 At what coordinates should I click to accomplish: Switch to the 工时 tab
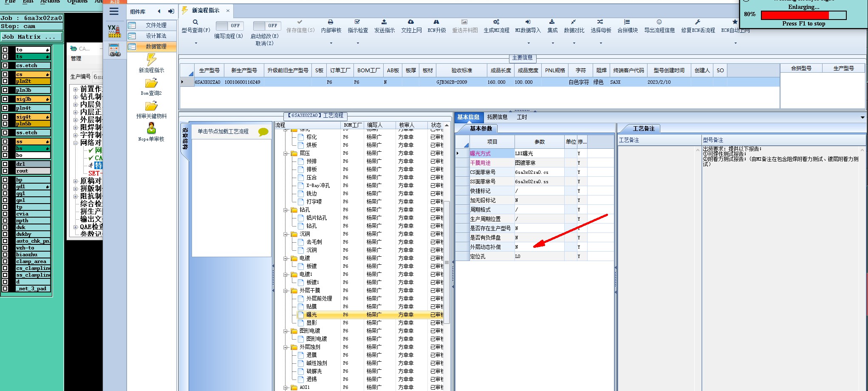pos(522,117)
